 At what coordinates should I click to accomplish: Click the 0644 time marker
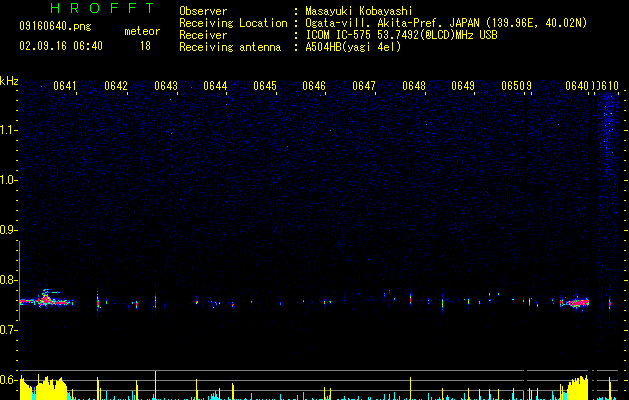coord(215,86)
